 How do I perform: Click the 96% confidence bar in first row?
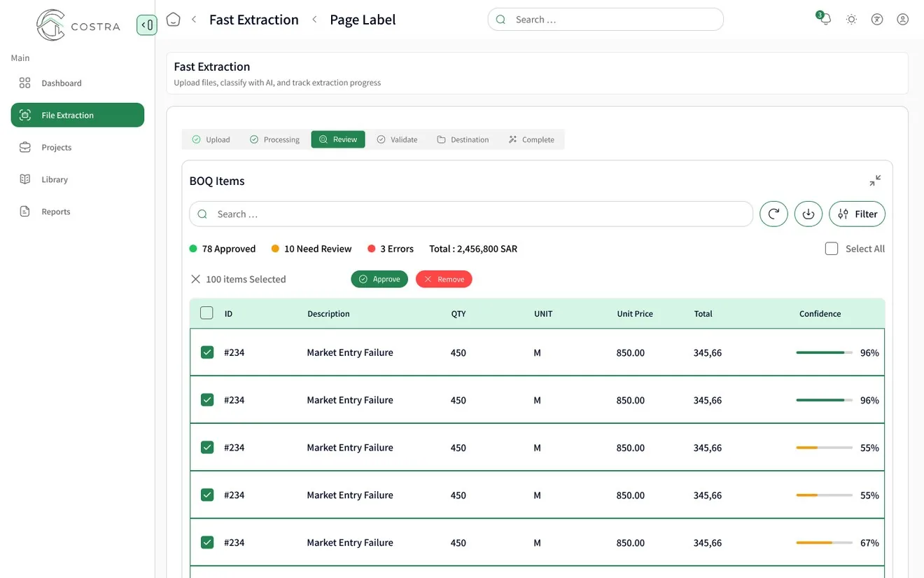824,352
